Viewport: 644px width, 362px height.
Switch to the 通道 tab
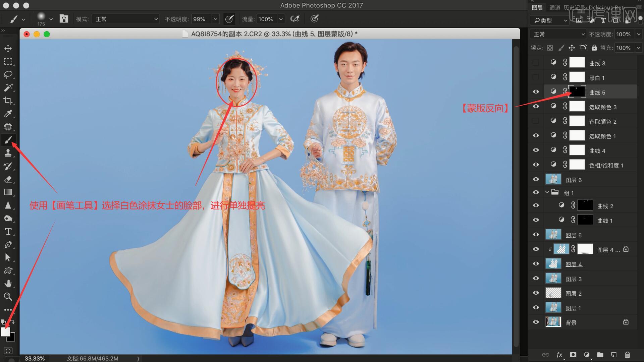pyautogui.click(x=554, y=7)
